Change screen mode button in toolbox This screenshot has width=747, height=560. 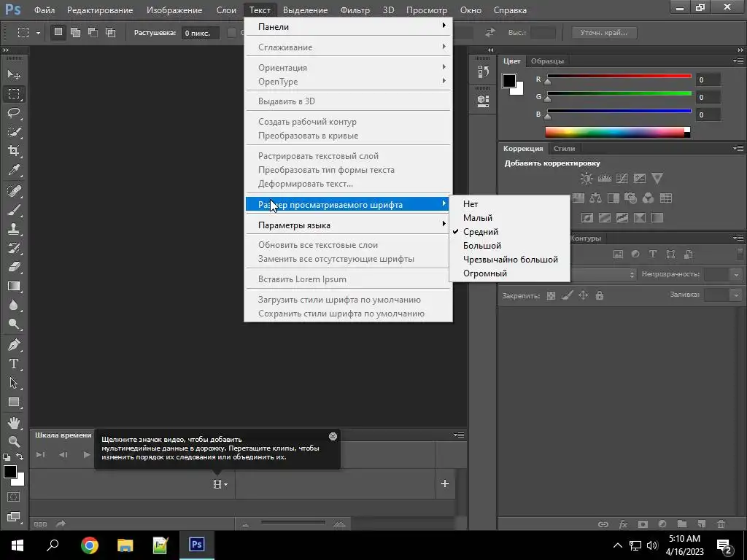(14, 517)
